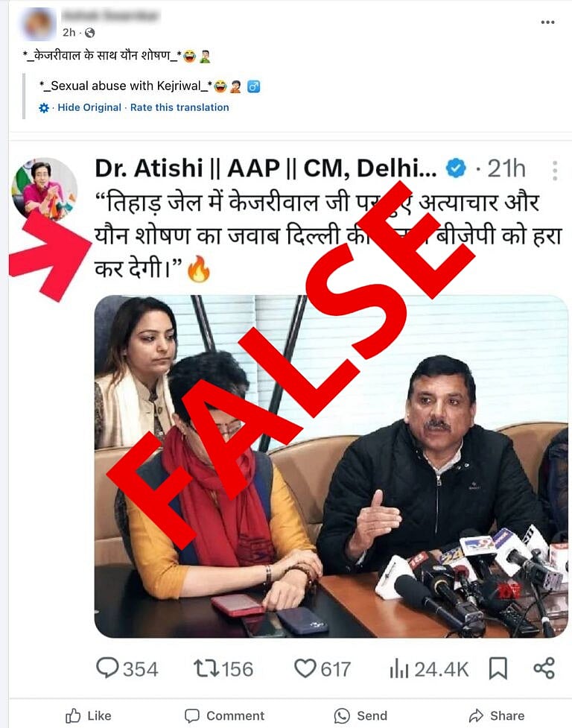The height and width of the screenshot is (728, 572).
Task: Toggle the heart like icon with 617
Action: pyautogui.click(x=305, y=668)
